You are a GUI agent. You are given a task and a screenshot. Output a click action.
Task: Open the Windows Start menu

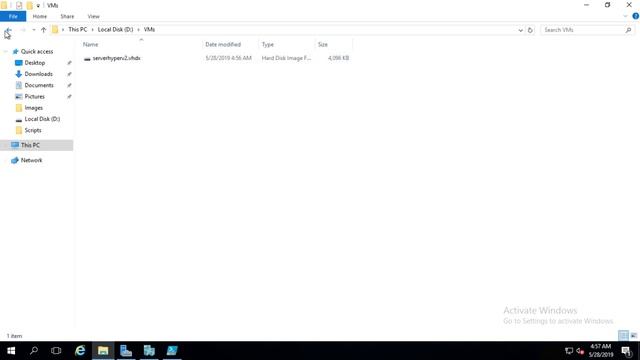11,351
